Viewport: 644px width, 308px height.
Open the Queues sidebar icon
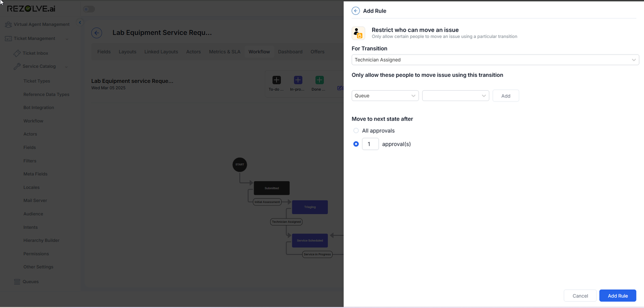tap(17, 282)
